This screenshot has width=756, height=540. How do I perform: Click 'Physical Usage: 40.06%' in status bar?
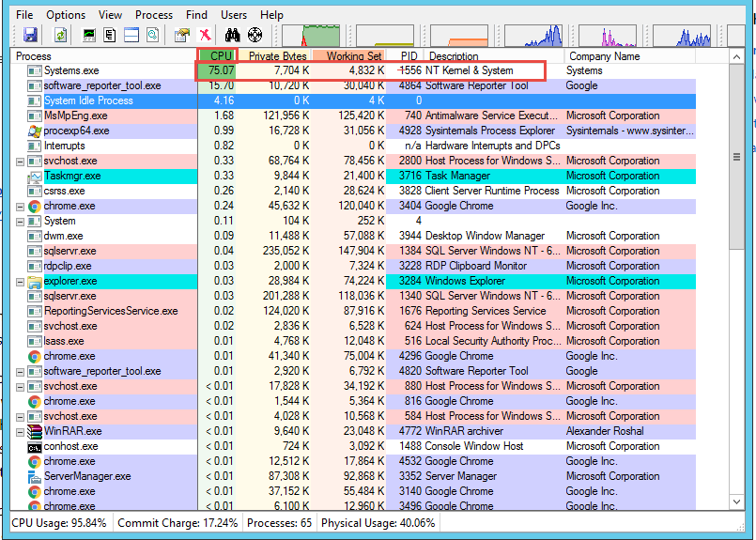[x=378, y=523]
